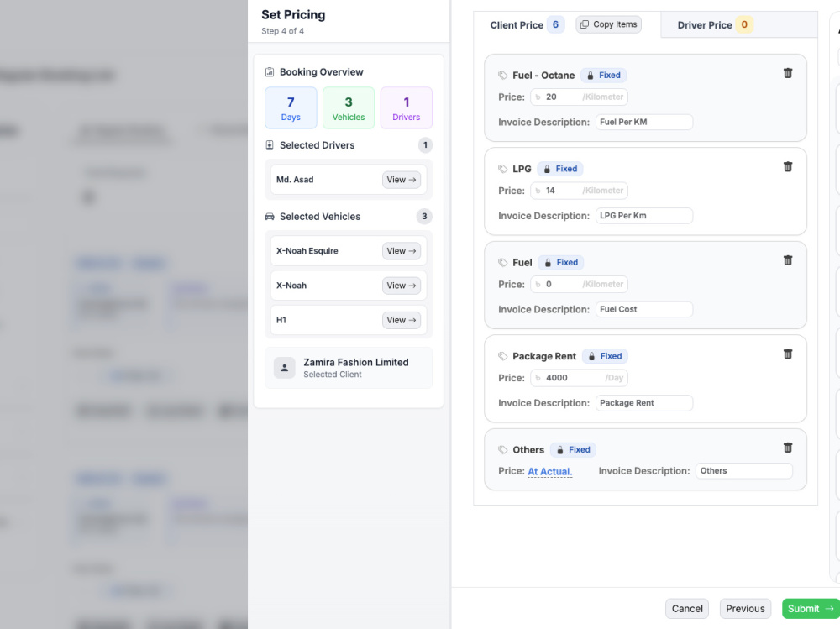Image resolution: width=840 pixels, height=629 pixels.
Task: Click the Selected Vehicles car icon
Action: (x=270, y=217)
